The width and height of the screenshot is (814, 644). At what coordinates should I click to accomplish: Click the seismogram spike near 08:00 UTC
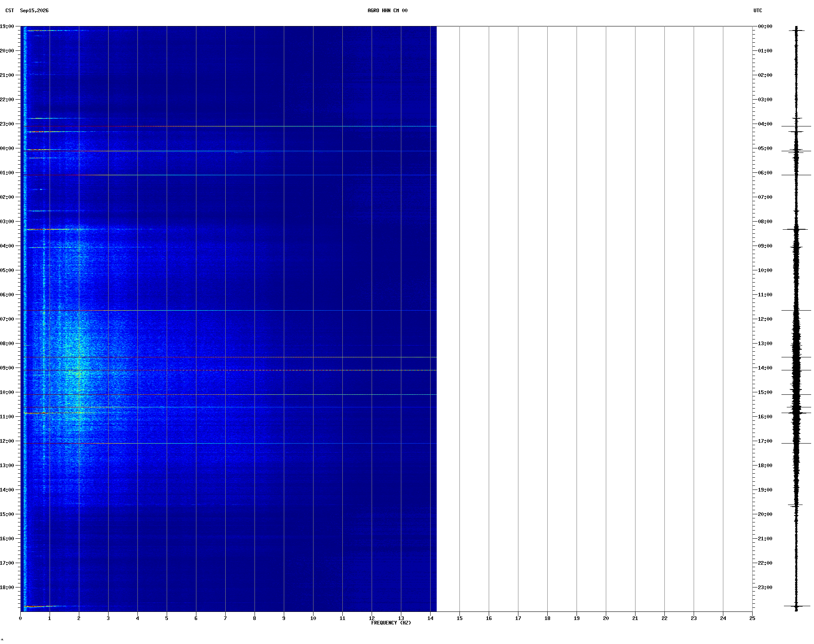[x=795, y=229]
